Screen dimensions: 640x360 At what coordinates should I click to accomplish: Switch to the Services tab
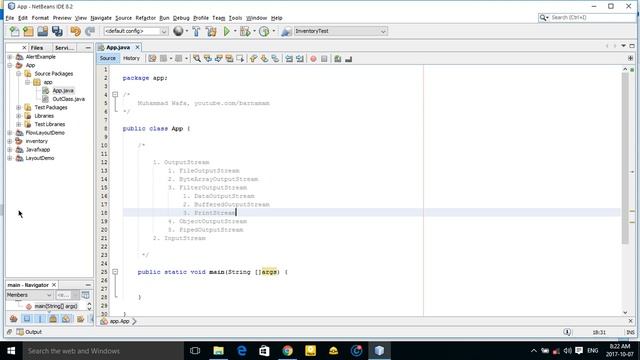pyautogui.click(x=64, y=48)
